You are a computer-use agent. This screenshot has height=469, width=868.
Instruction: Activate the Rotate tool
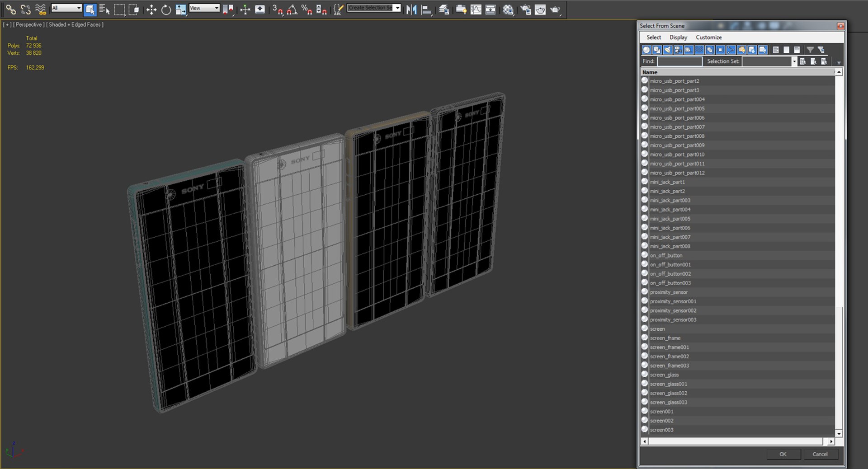coord(166,9)
